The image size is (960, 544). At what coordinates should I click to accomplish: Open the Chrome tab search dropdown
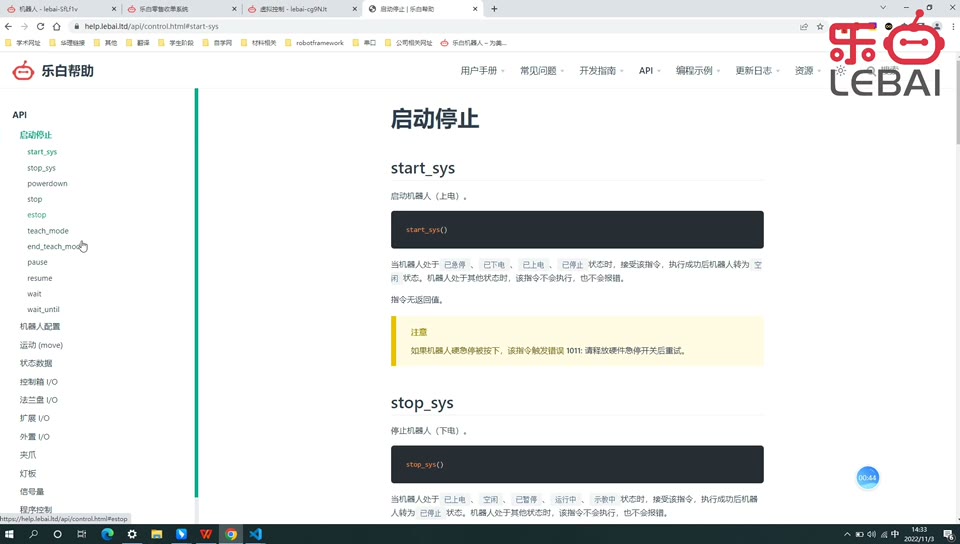(x=883, y=7)
